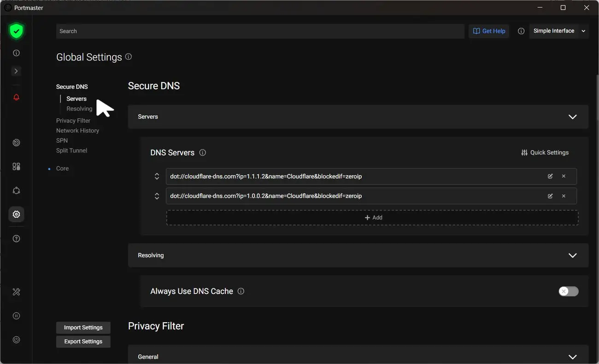Expand sidebar with the arrow icon

(16, 71)
